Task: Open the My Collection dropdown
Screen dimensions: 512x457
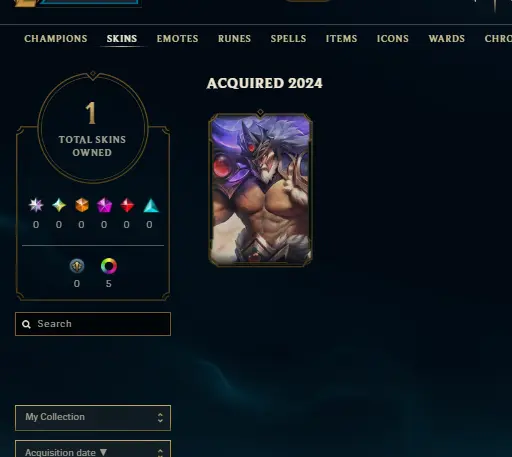Action: [x=93, y=418]
